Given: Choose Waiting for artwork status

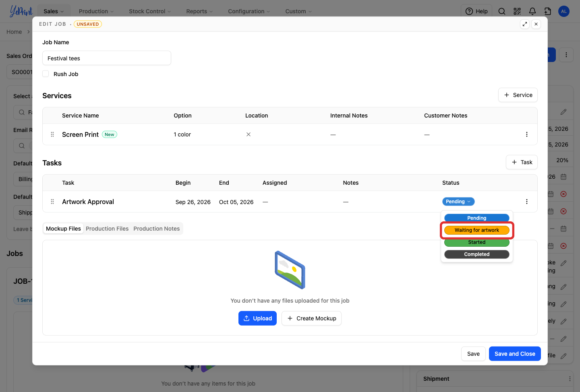Looking at the screenshot, I should click(477, 230).
